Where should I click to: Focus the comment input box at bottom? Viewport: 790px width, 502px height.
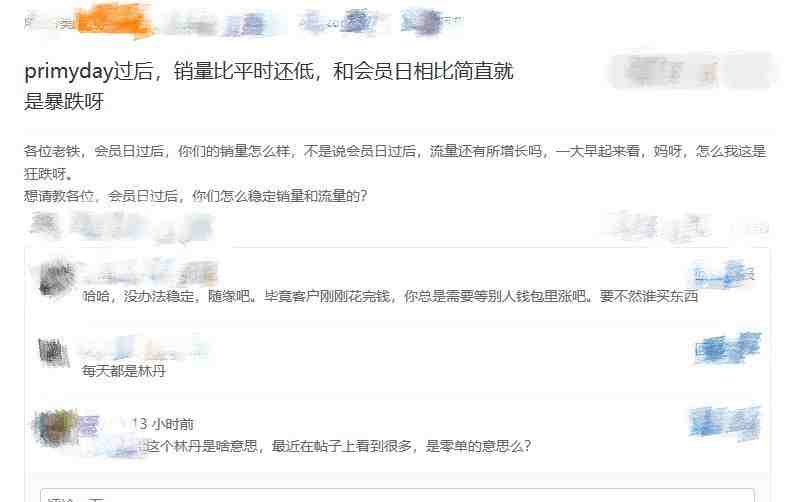[x=397, y=495]
